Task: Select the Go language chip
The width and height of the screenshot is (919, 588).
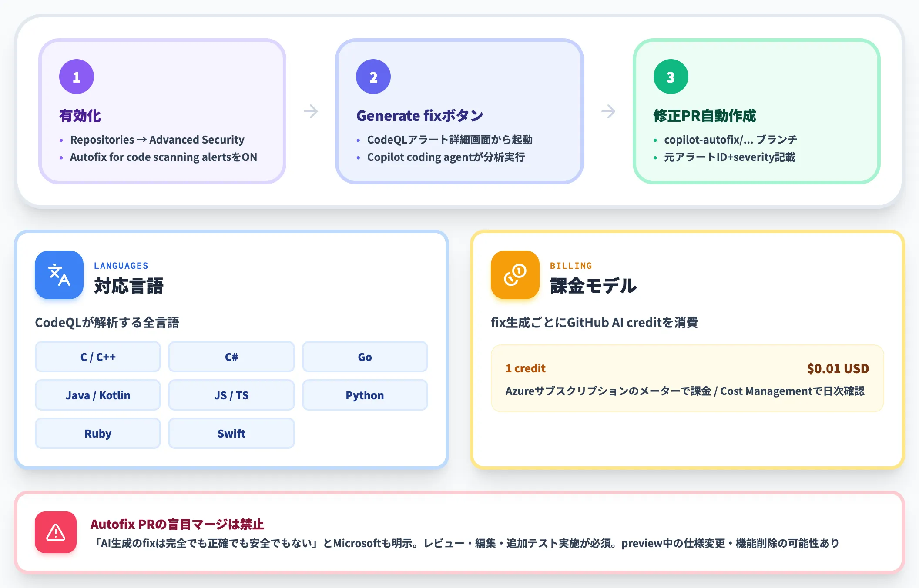Action: (x=365, y=357)
